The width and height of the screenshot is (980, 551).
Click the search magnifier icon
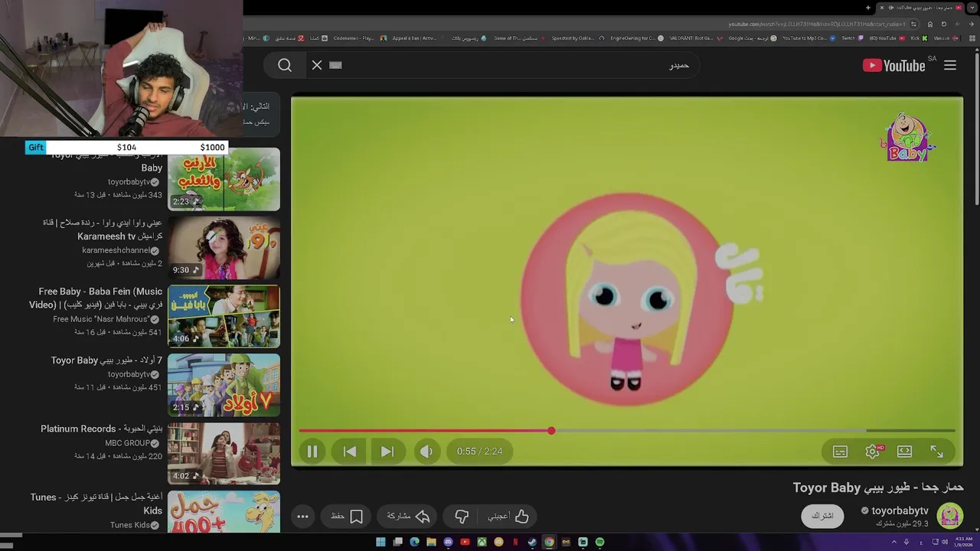(x=285, y=66)
